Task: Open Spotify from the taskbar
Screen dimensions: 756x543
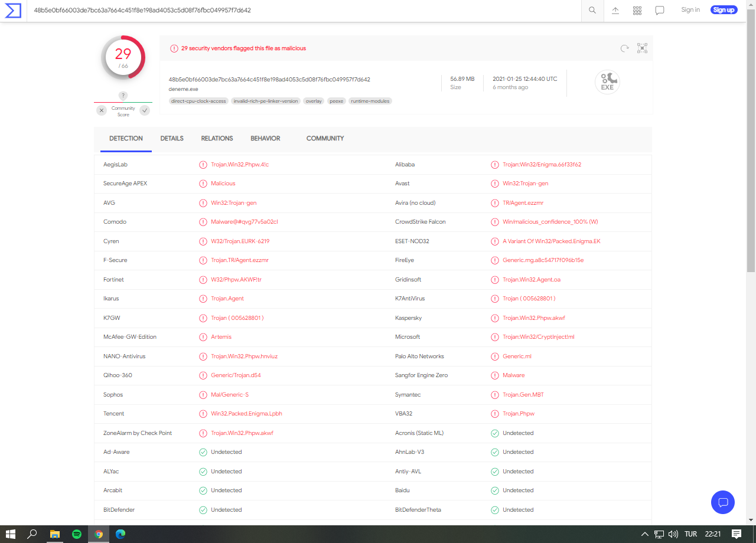Action: coord(77,534)
